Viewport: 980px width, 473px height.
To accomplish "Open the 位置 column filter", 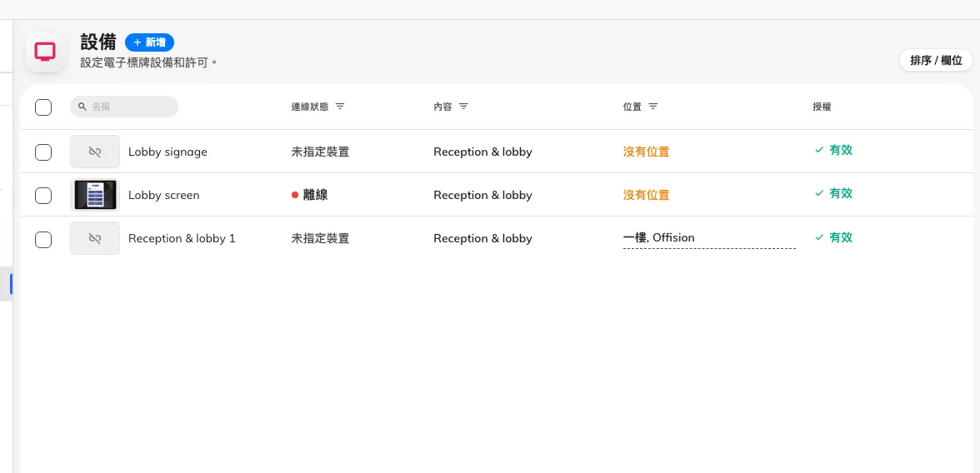I will coord(653,107).
